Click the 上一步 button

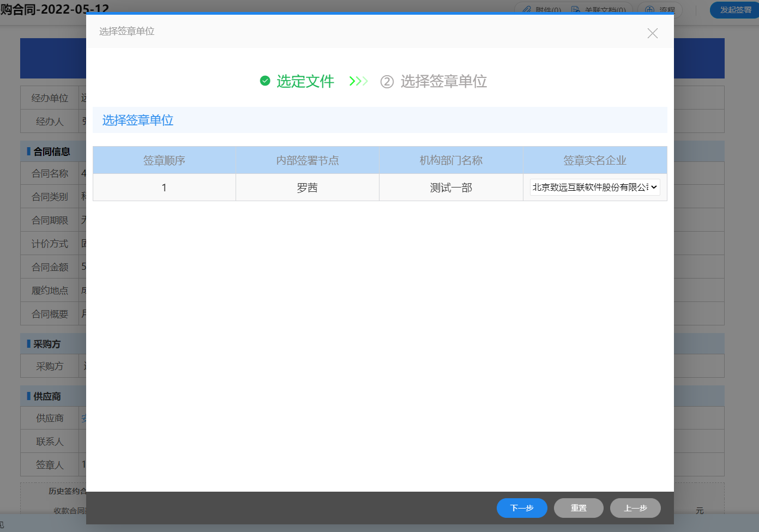click(635, 508)
